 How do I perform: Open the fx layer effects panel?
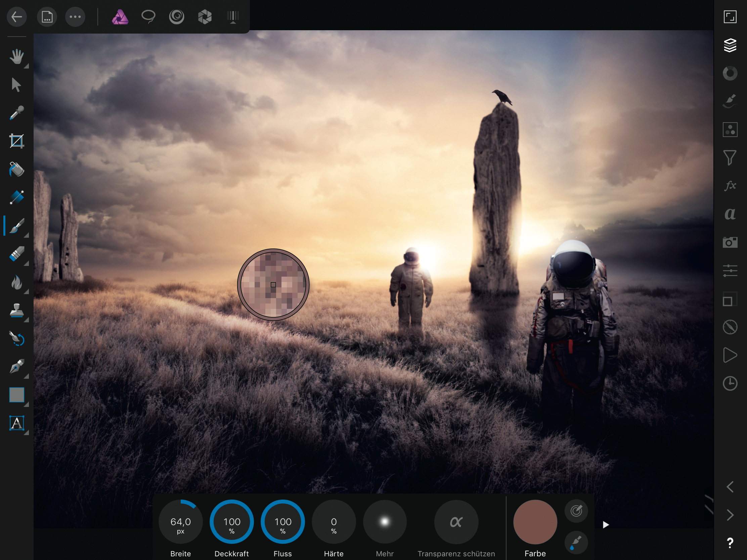coord(730,186)
